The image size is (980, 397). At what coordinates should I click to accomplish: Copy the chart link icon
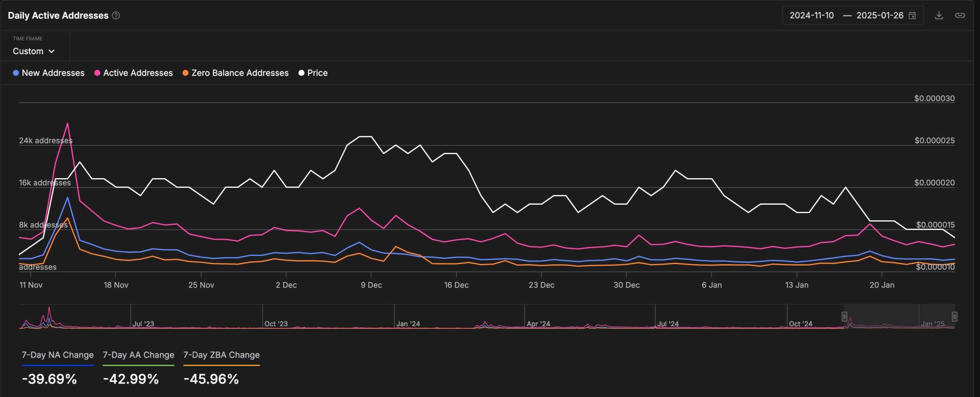point(960,15)
